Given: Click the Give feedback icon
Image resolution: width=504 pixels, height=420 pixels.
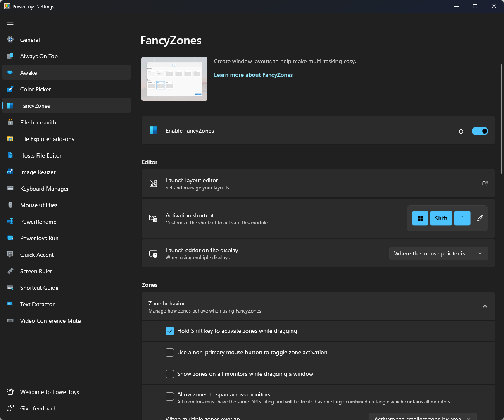Looking at the screenshot, I should [x=10, y=408].
